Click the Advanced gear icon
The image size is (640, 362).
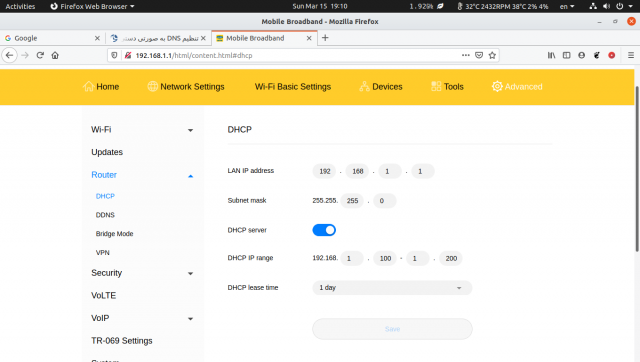tap(497, 86)
